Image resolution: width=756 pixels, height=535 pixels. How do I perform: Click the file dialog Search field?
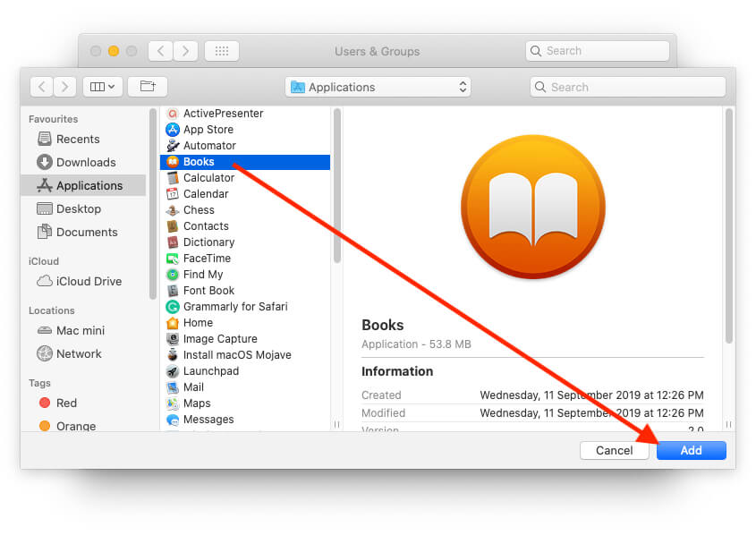(x=628, y=88)
